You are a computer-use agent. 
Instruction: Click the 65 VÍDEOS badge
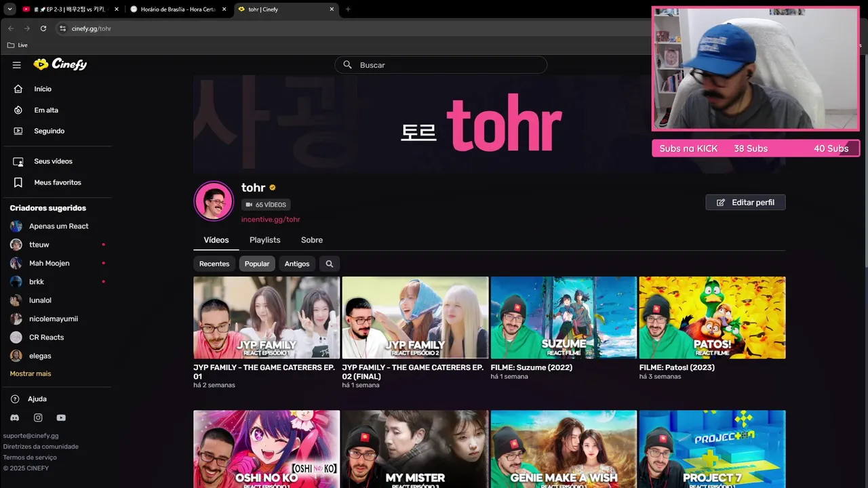click(266, 205)
